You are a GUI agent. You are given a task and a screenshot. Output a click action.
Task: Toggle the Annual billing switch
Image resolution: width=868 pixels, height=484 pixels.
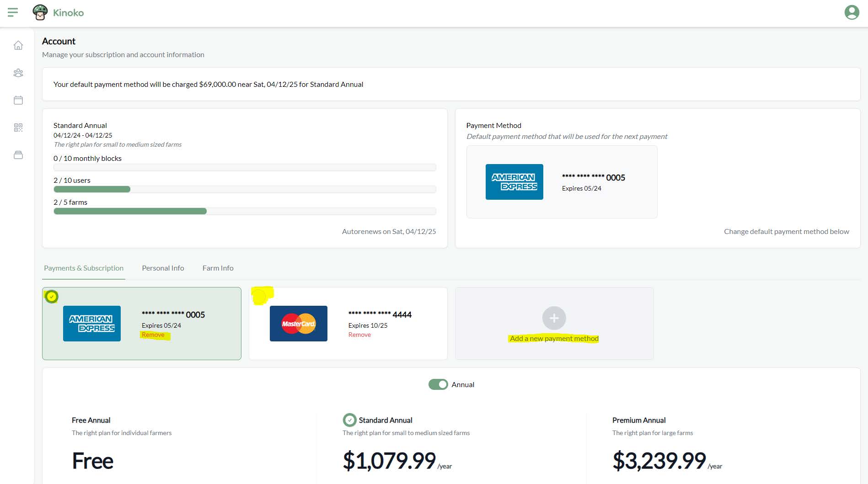point(438,384)
